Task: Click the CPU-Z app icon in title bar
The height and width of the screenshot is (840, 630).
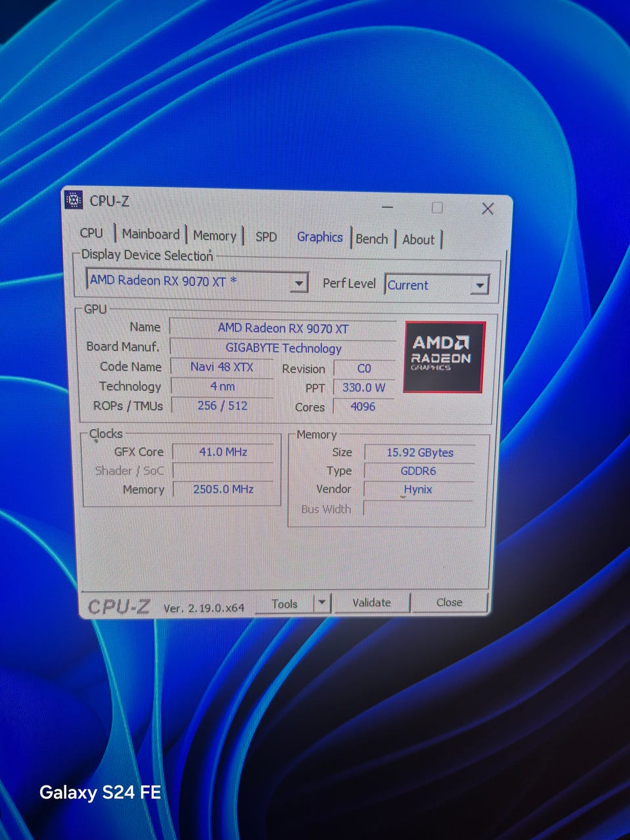Action: pos(73,199)
